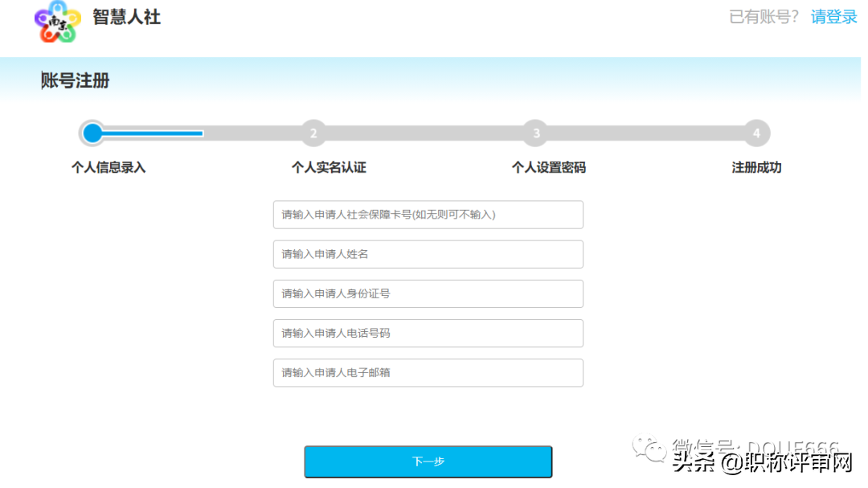Click the step 2 个人实名认证 circle
This screenshot has width=868, height=488.
(x=313, y=133)
